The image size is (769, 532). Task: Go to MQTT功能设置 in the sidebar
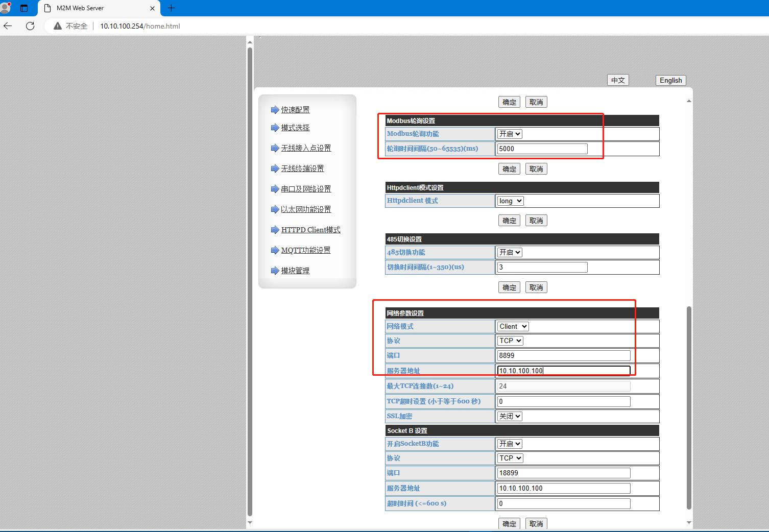coord(305,250)
